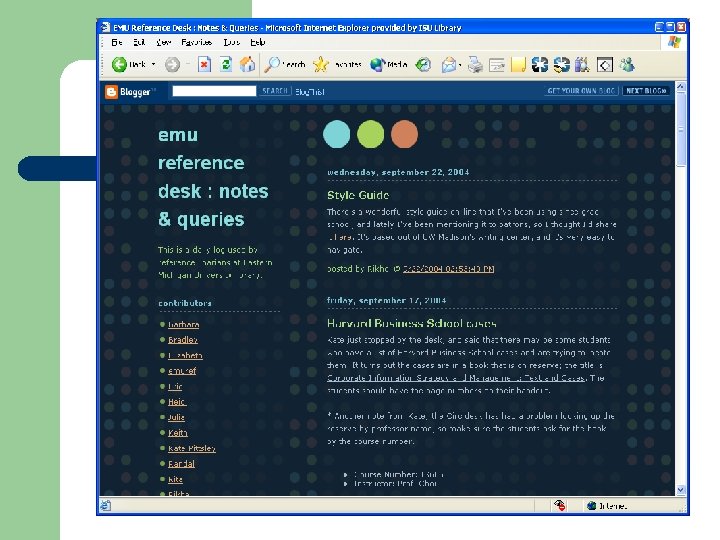The image size is (720, 540).
Task: Click the SEARCH button in Blogger navbar
Action: [x=275, y=91]
